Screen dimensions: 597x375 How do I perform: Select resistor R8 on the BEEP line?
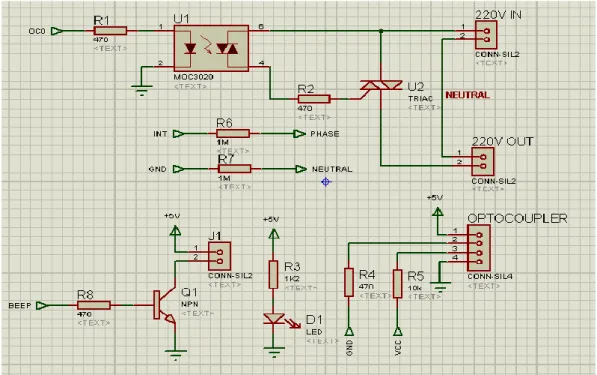(x=94, y=305)
